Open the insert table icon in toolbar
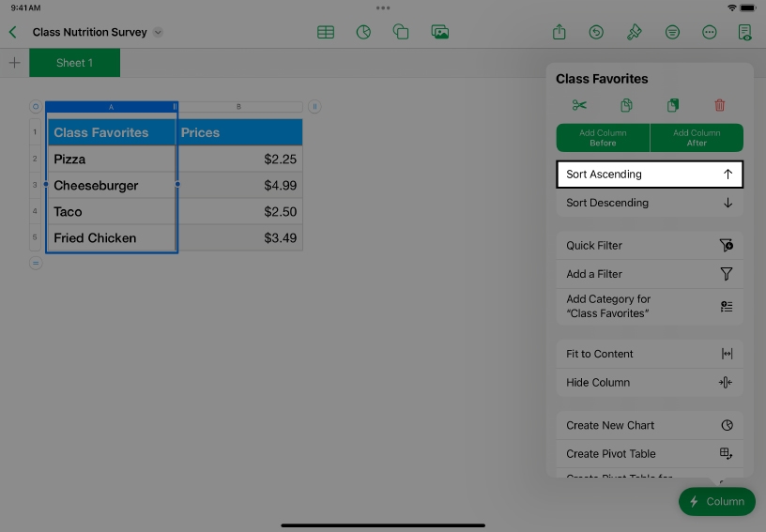Screen dimensions: 766x532 pyautogui.click(x=326, y=32)
